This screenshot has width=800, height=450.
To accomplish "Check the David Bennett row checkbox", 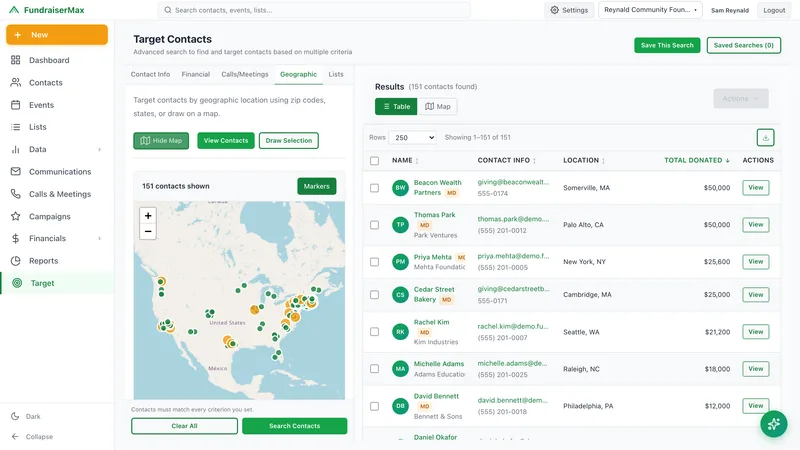I will tap(374, 406).
